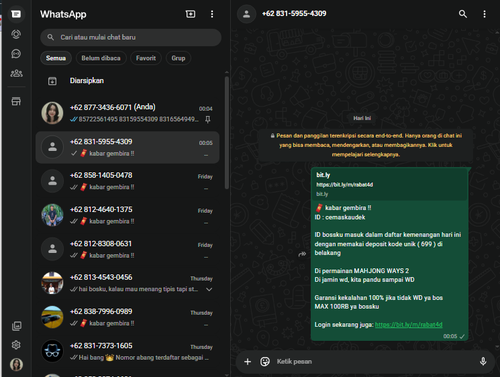Click the archive box icon beside Diarsipkan

pos(52,81)
